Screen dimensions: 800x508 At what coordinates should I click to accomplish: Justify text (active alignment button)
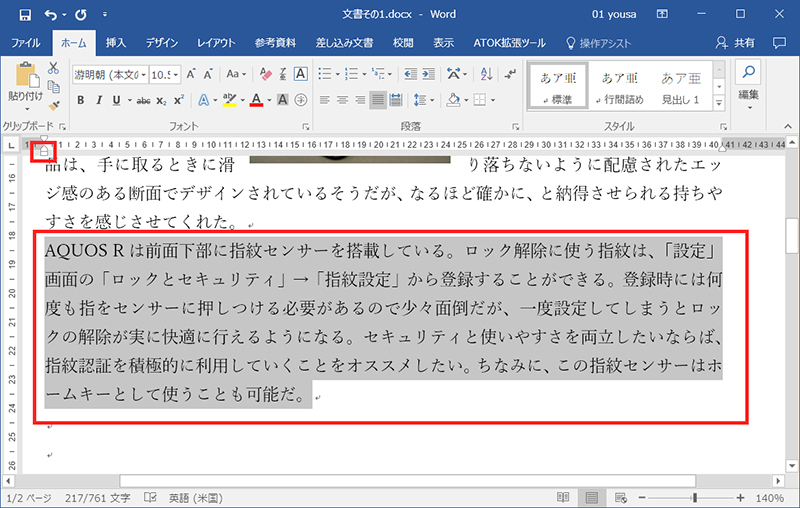pos(378,100)
